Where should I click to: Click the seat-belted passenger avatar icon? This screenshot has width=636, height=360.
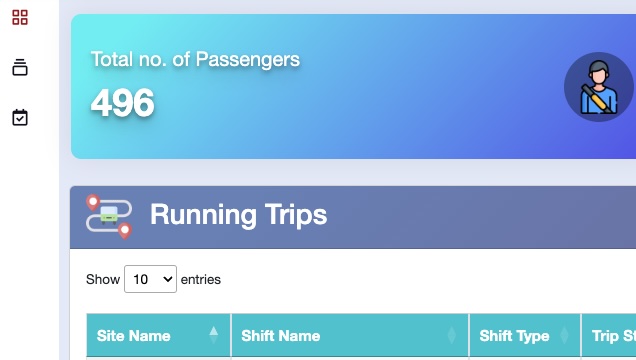click(x=599, y=87)
